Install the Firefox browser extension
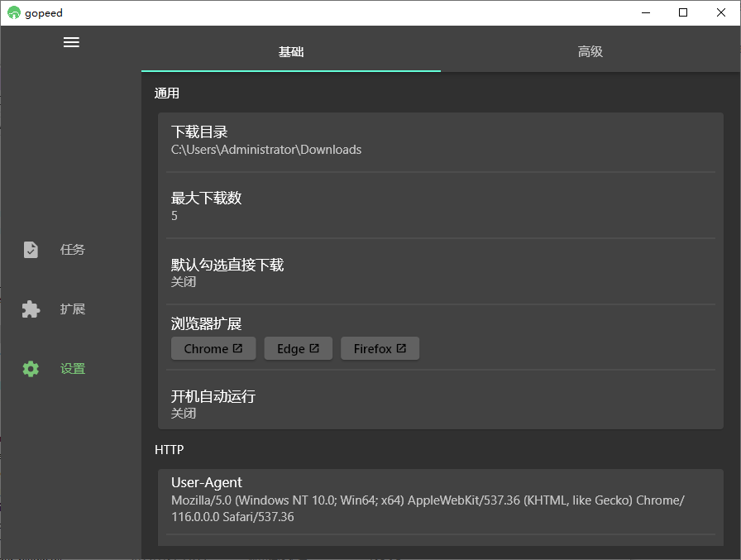741x560 pixels. coord(380,347)
